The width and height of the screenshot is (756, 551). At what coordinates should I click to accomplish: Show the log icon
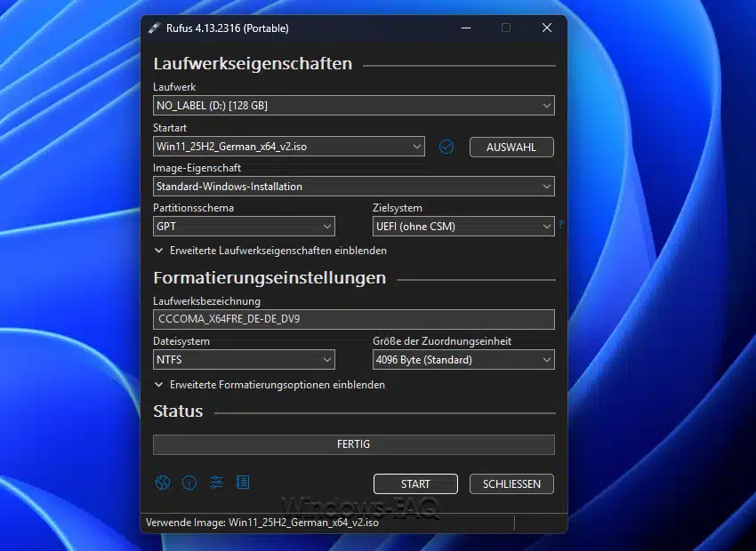pos(242,483)
